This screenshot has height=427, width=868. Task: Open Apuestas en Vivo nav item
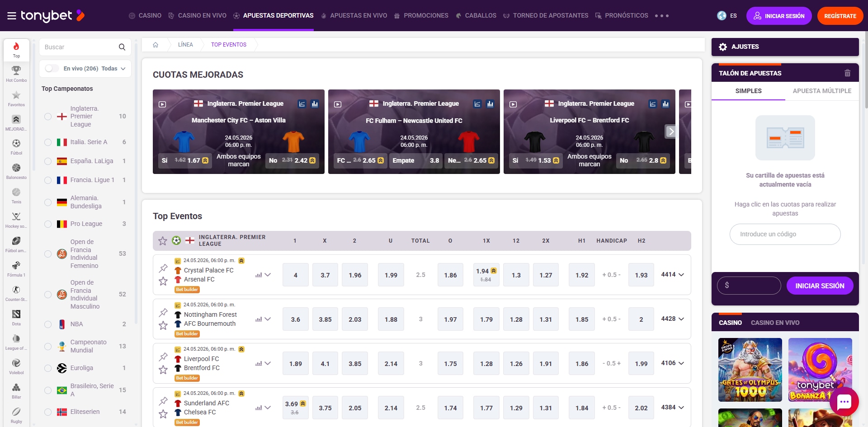click(354, 16)
